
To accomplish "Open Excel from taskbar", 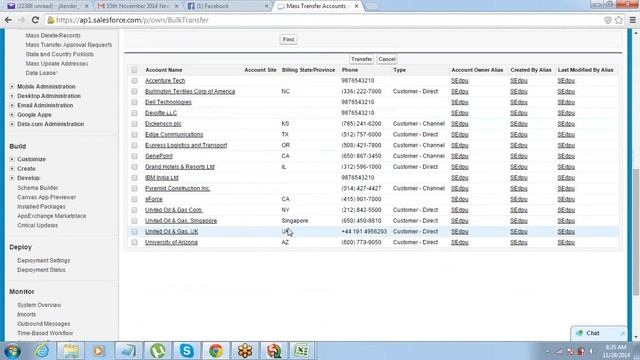I will (x=301, y=351).
